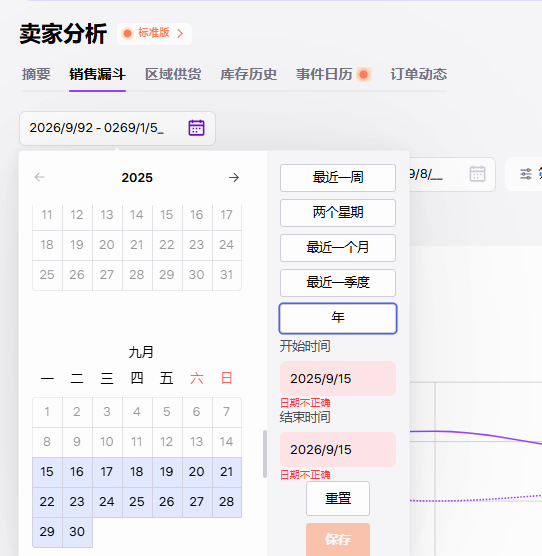Click the 日 weekday header
The height and width of the screenshot is (556, 542).
[227, 378]
